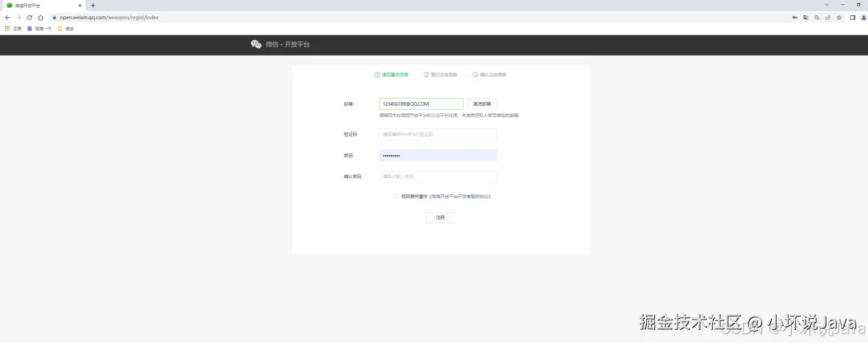The height and width of the screenshot is (343, 868).
Task: Open the Chrome profile avatar
Action: 863,17
